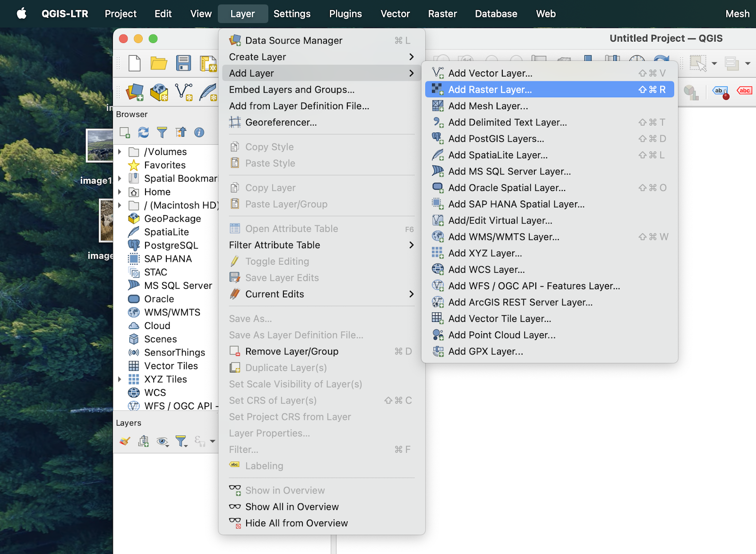Expand the Home folder tree node
The width and height of the screenshot is (756, 554).
pyautogui.click(x=120, y=192)
